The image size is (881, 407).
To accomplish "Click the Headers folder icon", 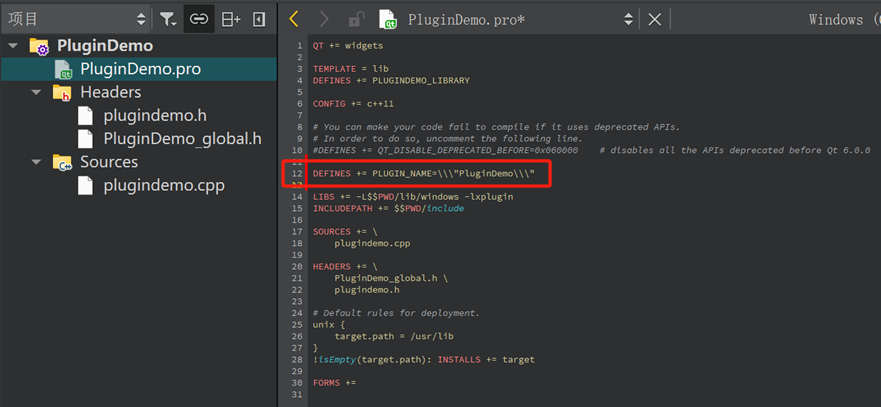I will point(62,92).
